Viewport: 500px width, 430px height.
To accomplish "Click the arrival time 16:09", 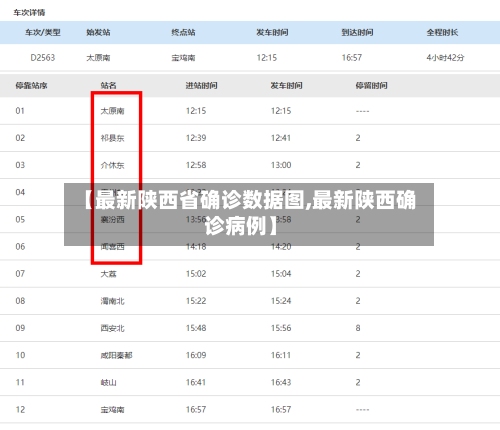I will [x=196, y=355].
